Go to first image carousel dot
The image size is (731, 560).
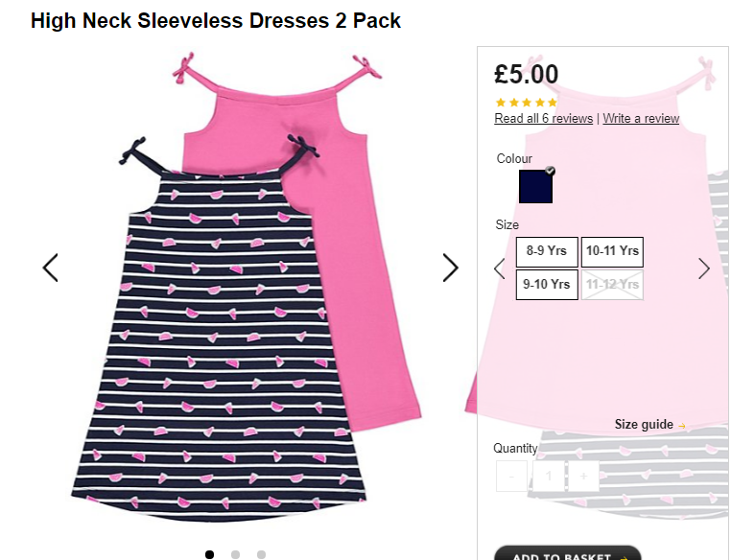tap(210, 554)
